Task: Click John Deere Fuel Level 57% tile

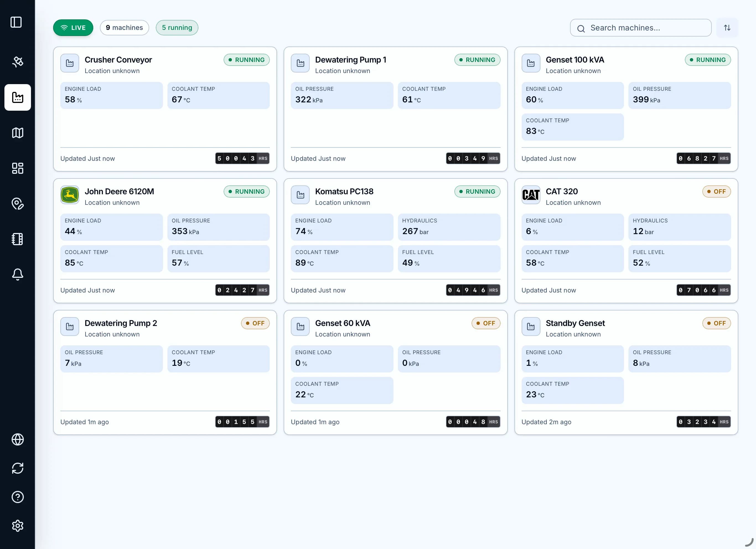Action: point(218,259)
